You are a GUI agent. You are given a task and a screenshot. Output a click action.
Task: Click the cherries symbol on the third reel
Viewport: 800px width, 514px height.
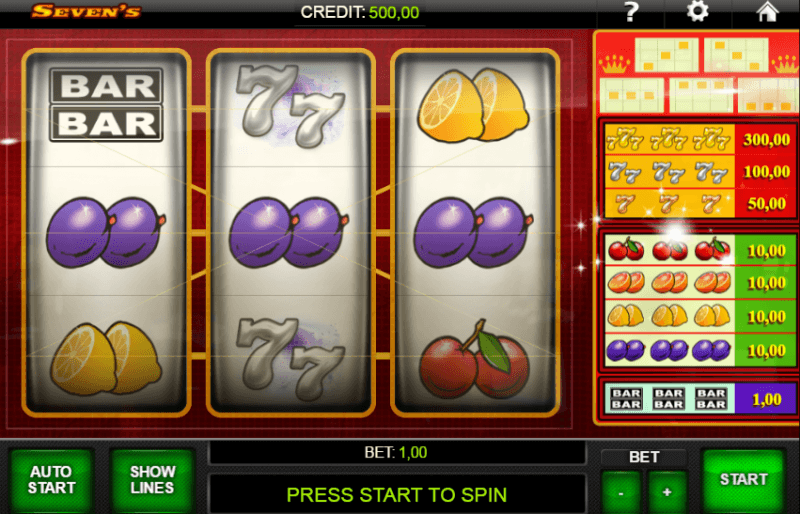click(x=473, y=359)
